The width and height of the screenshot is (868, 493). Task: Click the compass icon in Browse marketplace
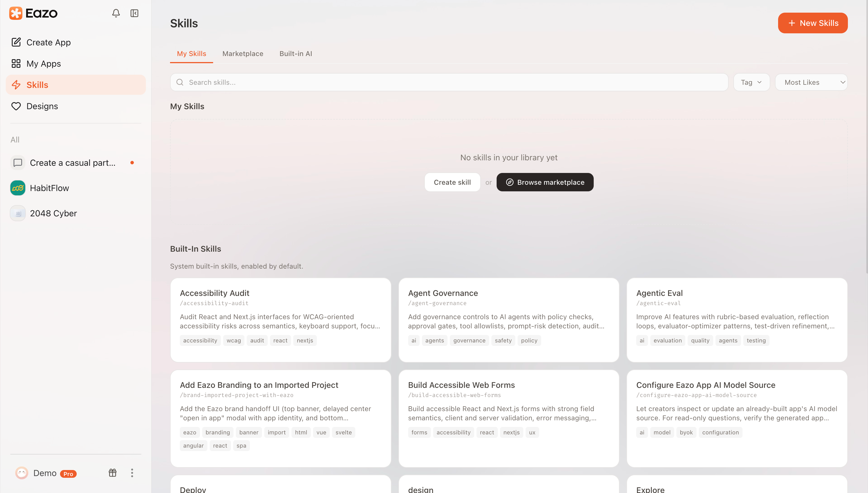click(510, 182)
